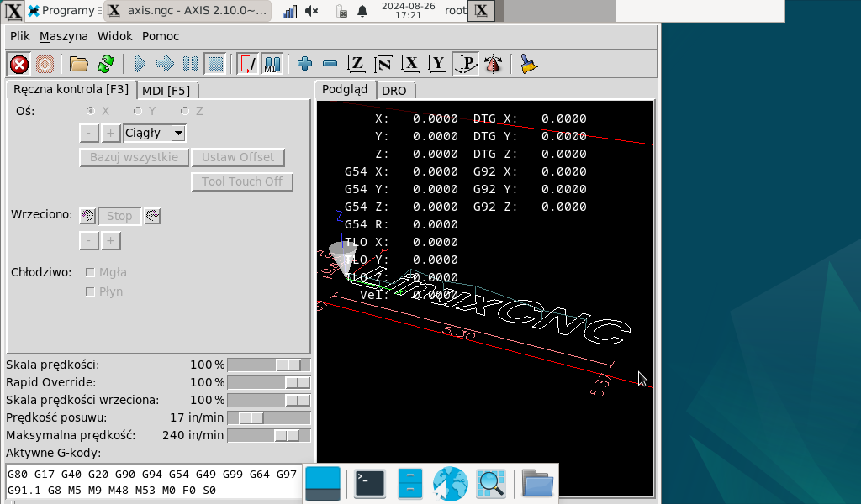Adjust Maksymalna prędkość slider
This screenshot has height=504, width=861.
(x=269, y=435)
